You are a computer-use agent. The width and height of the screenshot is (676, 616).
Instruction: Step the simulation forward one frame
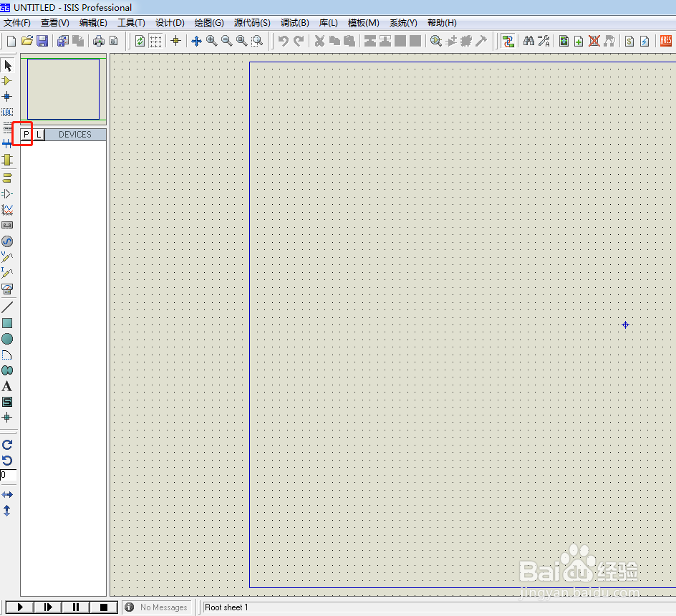tap(48, 607)
